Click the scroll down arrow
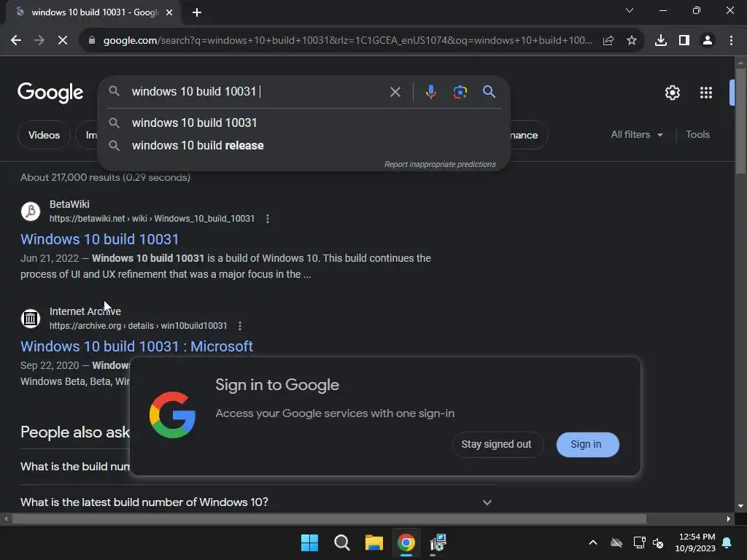The image size is (747, 560). (740, 506)
